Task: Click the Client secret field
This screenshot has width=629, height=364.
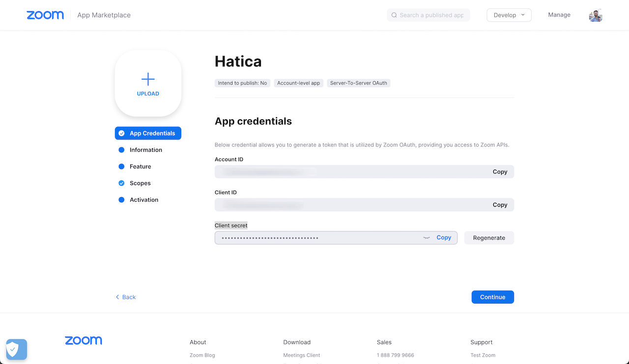Action: [x=336, y=238]
